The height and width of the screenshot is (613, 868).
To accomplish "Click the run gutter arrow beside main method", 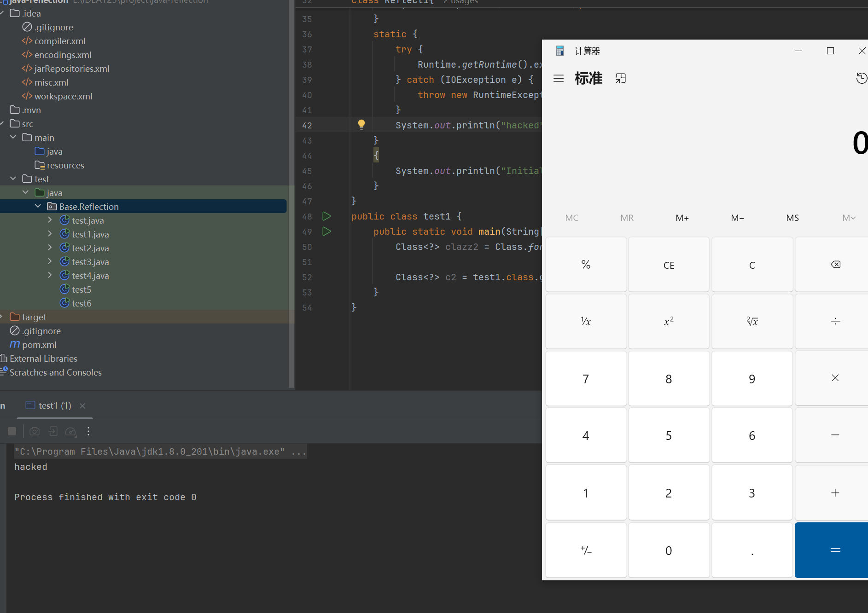I will (x=326, y=231).
